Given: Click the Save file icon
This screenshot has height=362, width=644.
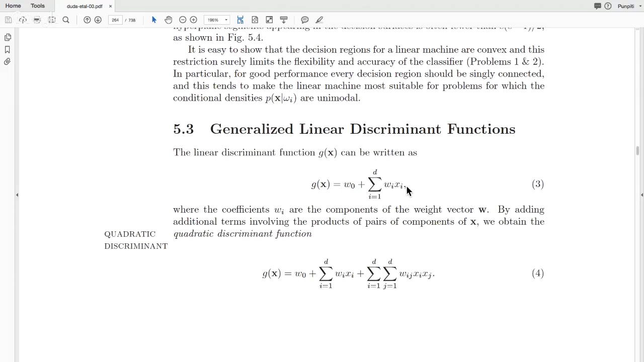Looking at the screenshot, I should pyautogui.click(x=8, y=20).
